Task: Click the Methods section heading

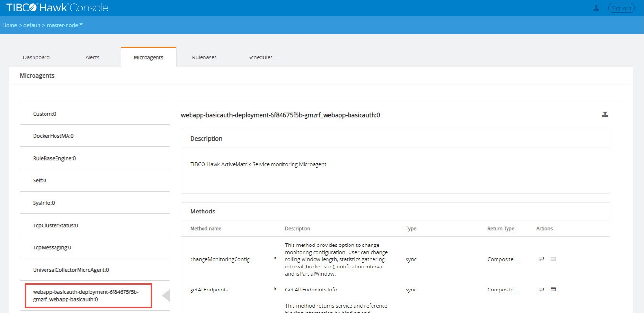Action: 203,211
